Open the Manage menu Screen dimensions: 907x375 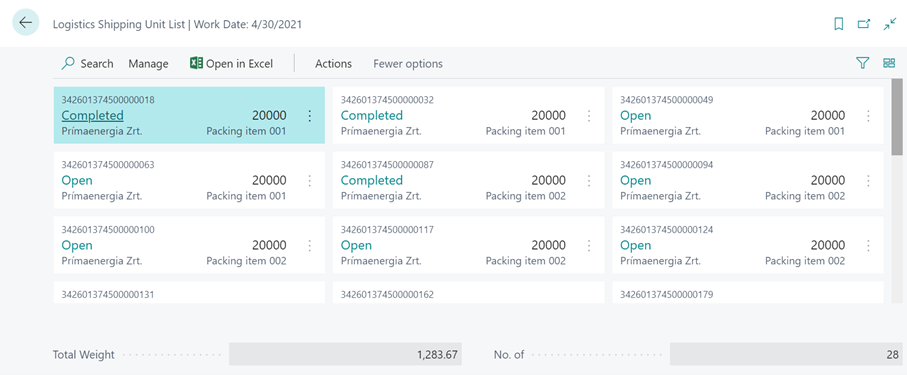coord(148,64)
